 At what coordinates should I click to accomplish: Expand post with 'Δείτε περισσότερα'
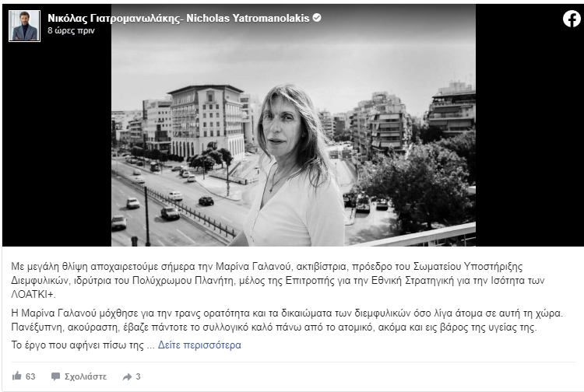(199, 345)
